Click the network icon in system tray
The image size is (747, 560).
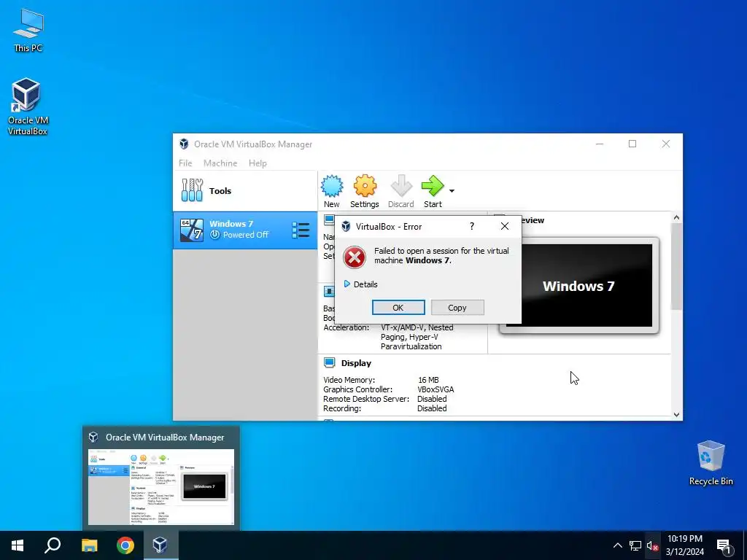[x=635, y=545]
